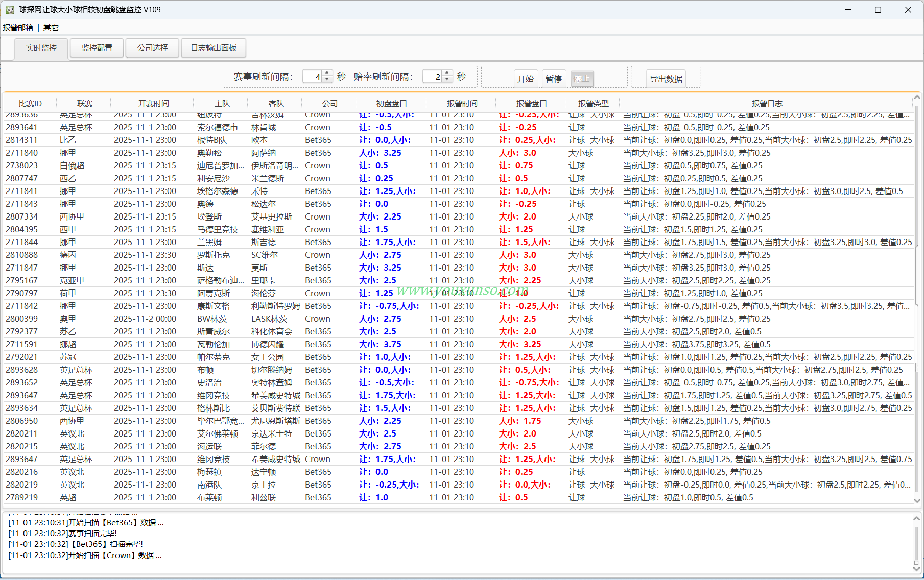924x580 pixels.
Task: Click 白俄超 league cell
Action: 72,166
